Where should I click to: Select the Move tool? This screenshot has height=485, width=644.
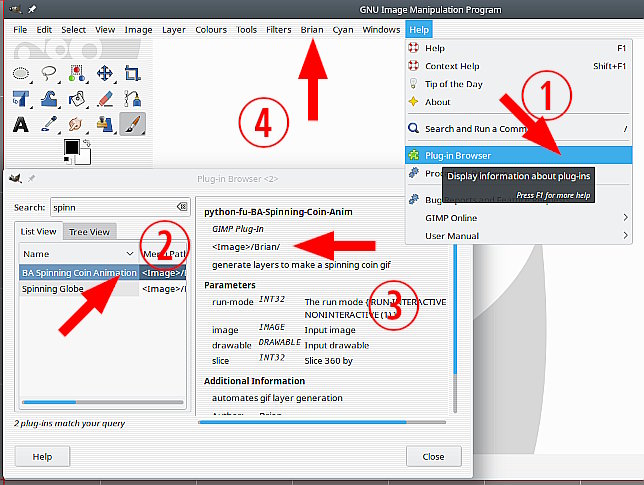point(105,74)
